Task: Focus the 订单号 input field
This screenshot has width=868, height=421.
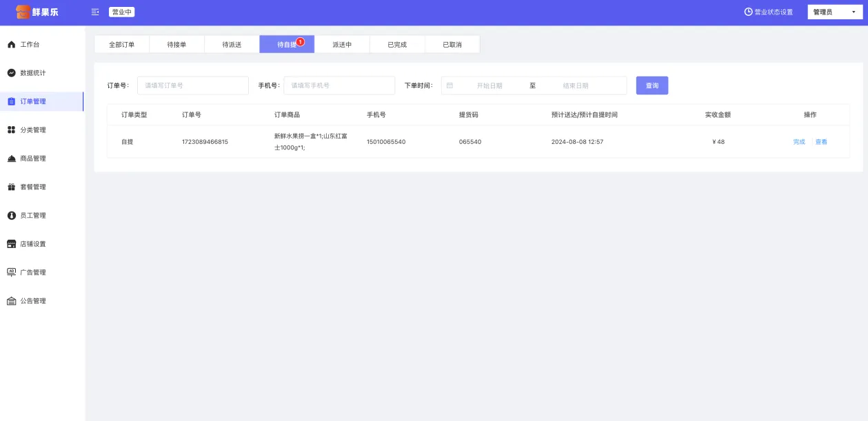Action: tap(193, 85)
